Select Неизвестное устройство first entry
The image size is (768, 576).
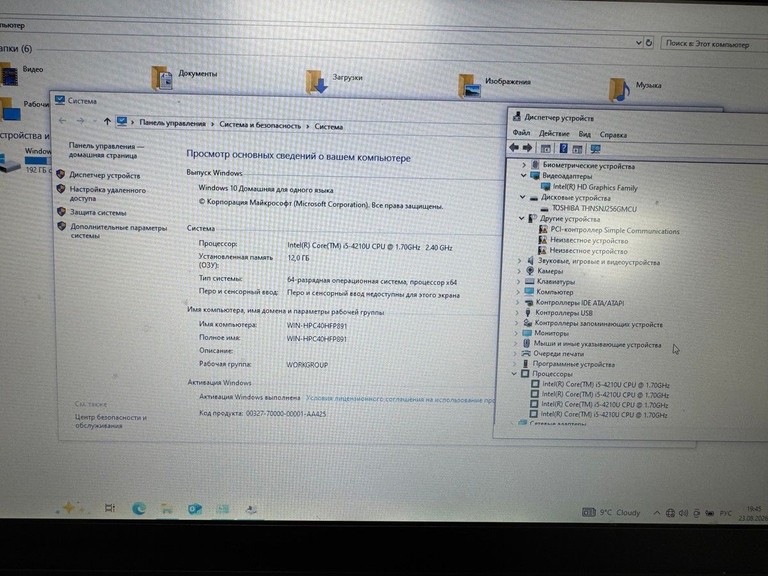[x=588, y=240]
